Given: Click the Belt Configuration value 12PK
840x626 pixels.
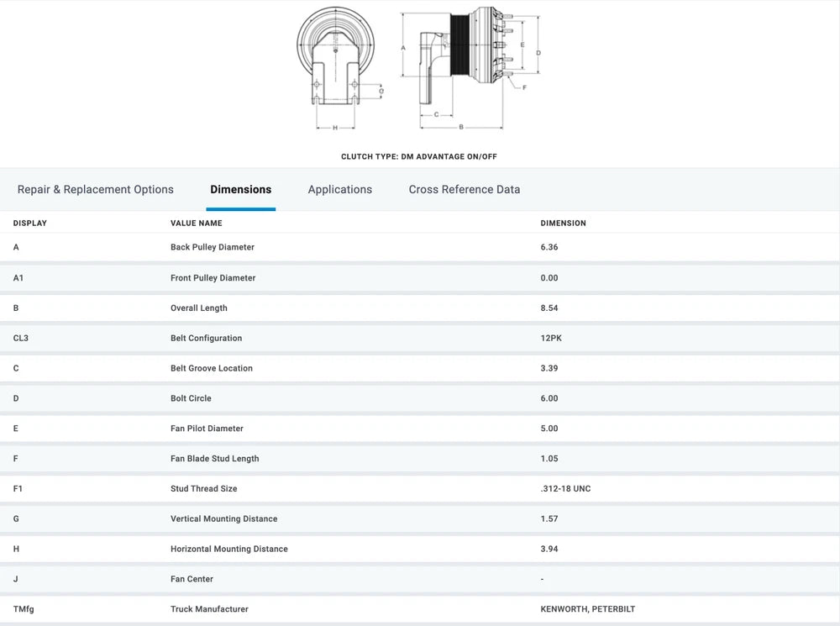Looking at the screenshot, I should click(551, 339).
